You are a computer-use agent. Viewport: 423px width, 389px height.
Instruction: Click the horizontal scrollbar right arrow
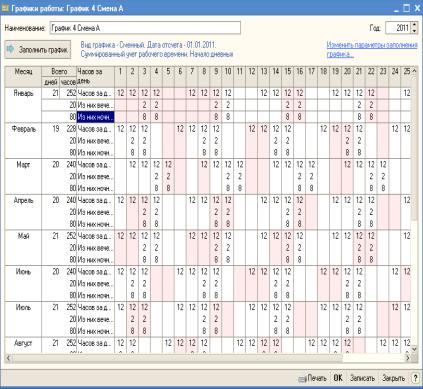coord(408,358)
